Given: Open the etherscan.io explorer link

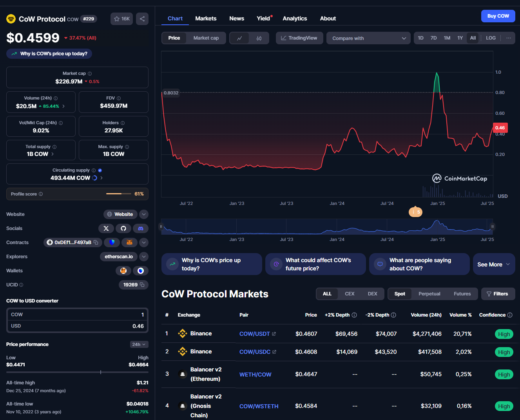Looking at the screenshot, I should pyautogui.click(x=119, y=257).
